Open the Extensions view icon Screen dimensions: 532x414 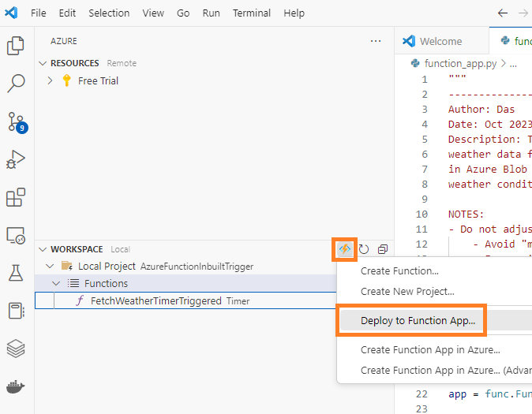click(16, 197)
